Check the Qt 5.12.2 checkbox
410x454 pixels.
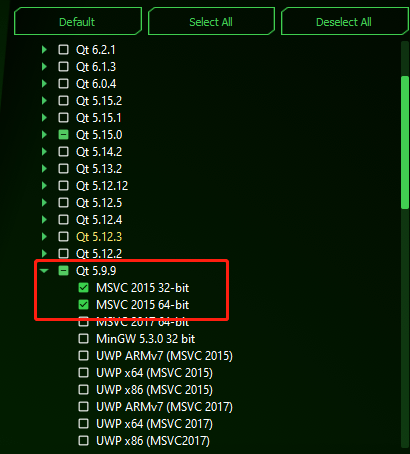(x=63, y=254)
